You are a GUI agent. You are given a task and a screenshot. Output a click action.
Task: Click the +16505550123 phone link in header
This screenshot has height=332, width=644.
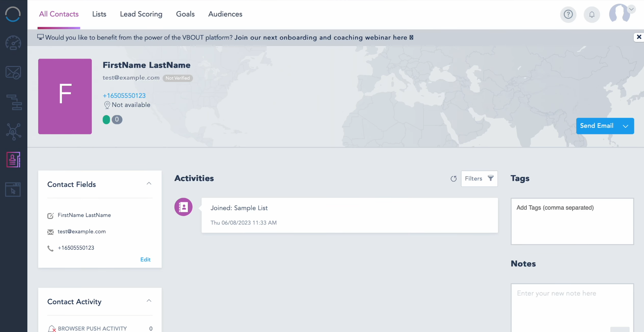(x=124, y=96)
